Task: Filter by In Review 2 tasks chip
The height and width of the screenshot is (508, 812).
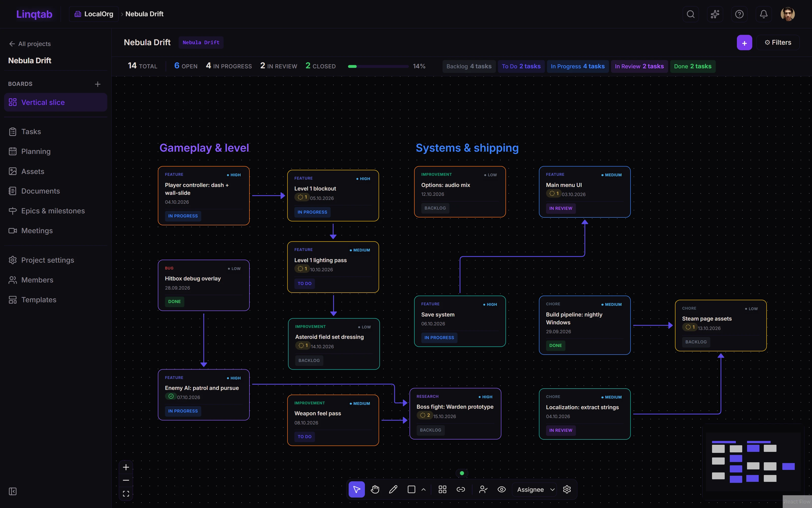Action: point(639,66)
